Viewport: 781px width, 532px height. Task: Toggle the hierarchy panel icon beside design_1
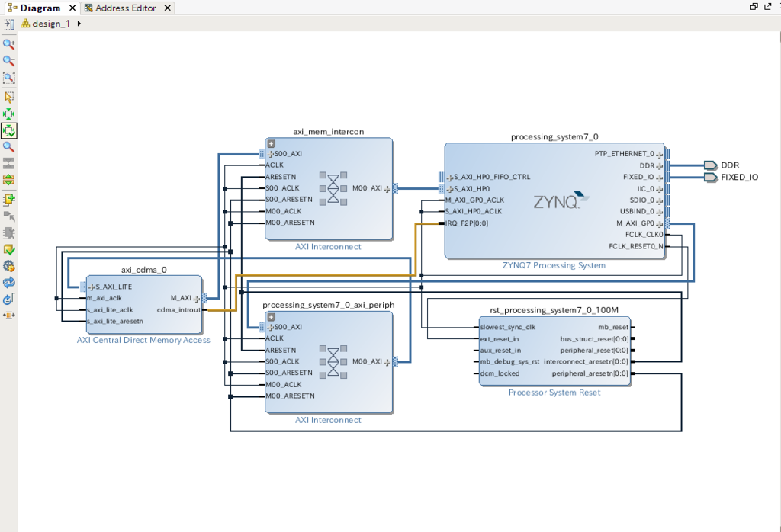click(9, 24)
